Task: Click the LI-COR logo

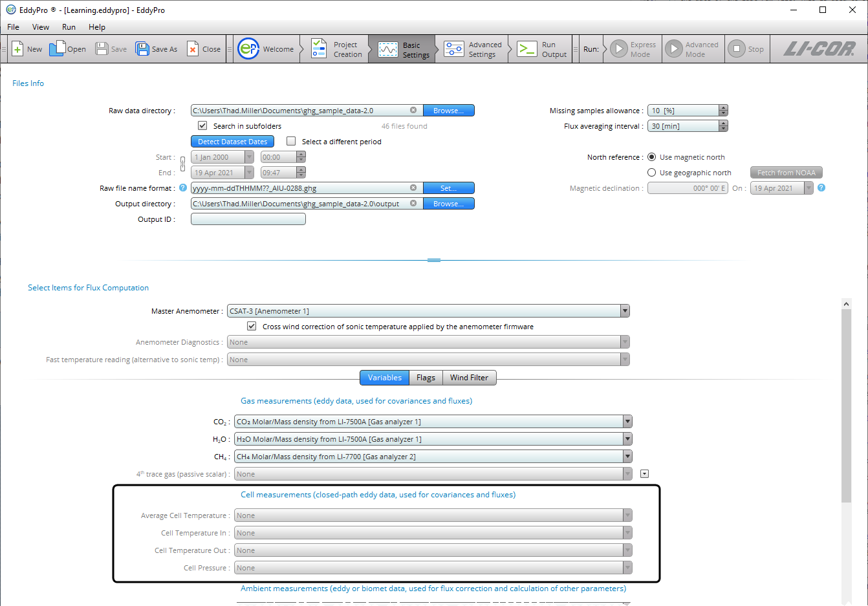Action: [819, 49]
